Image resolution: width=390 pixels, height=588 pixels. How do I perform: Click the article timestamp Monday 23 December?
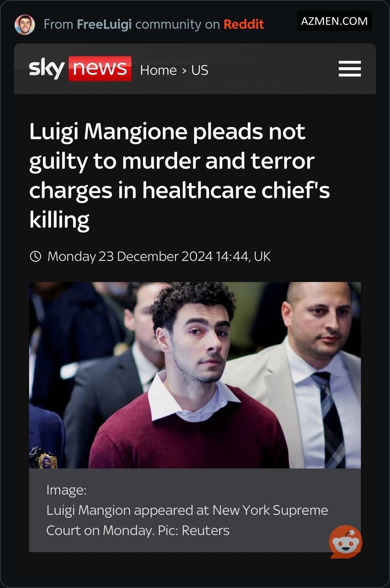(159, 256)
